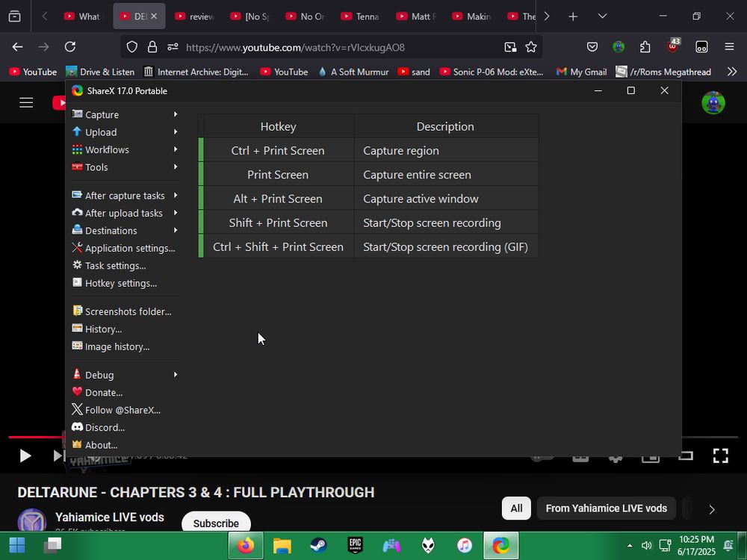
Task: Click the Debug traffic cone icon
Action: point(77,374)
